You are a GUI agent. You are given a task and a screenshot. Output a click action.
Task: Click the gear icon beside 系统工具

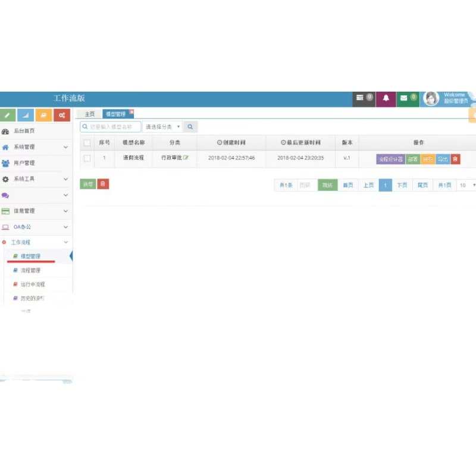[5, 179]
